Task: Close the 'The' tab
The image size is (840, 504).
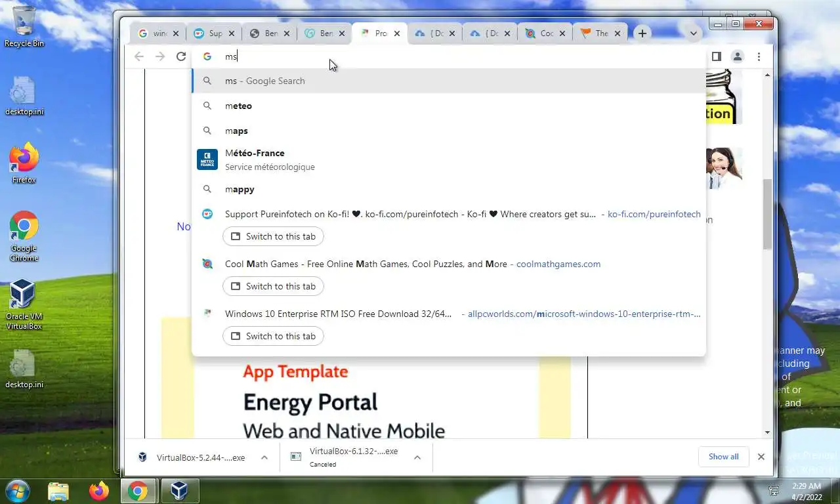Action: [618, 33]
